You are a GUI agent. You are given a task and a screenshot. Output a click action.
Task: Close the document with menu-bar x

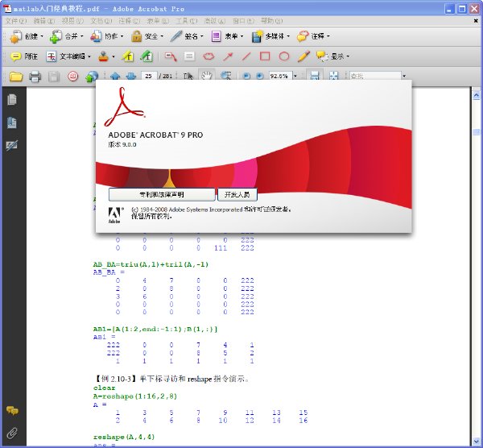476,21
